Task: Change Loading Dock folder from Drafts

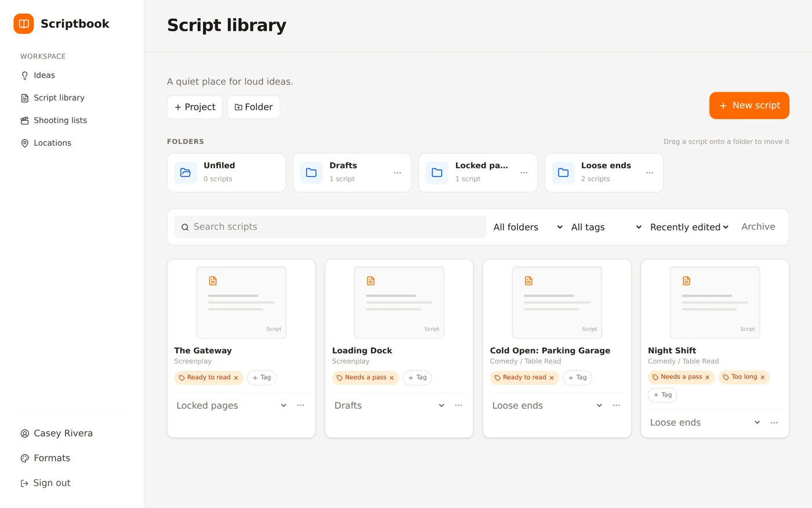Action: tap(390, 406)
